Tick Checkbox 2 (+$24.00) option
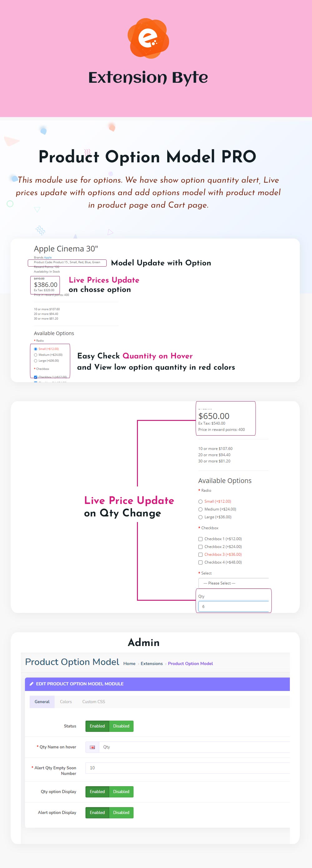The image size is (312, 868). coord(201,547)
